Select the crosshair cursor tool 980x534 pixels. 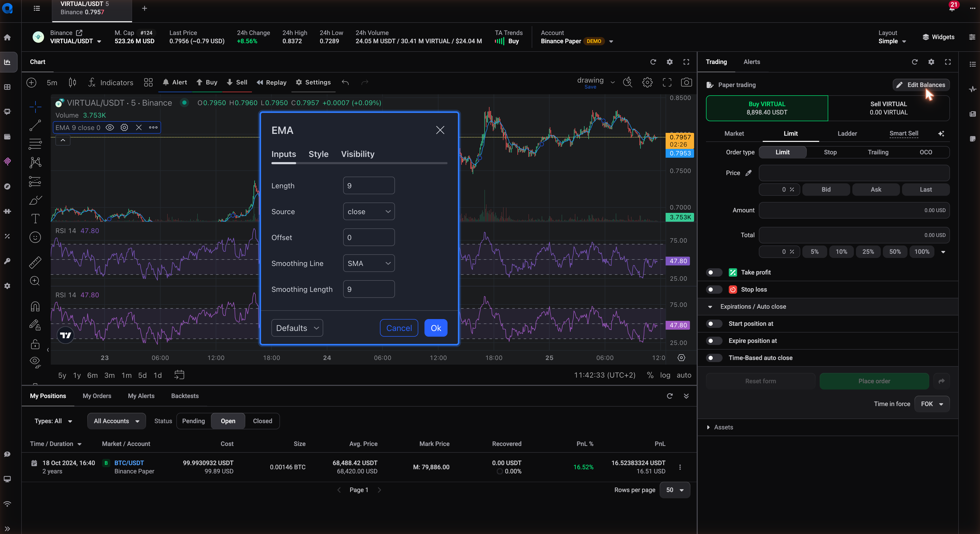coord(35,107)
